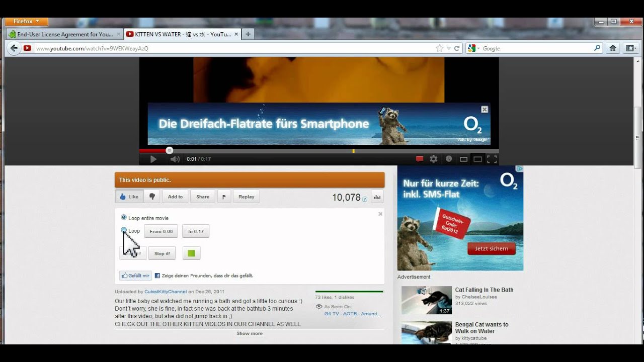Select the KITTEN VS WATER YouTube tab
644x362 pixels.
point(182,34)
